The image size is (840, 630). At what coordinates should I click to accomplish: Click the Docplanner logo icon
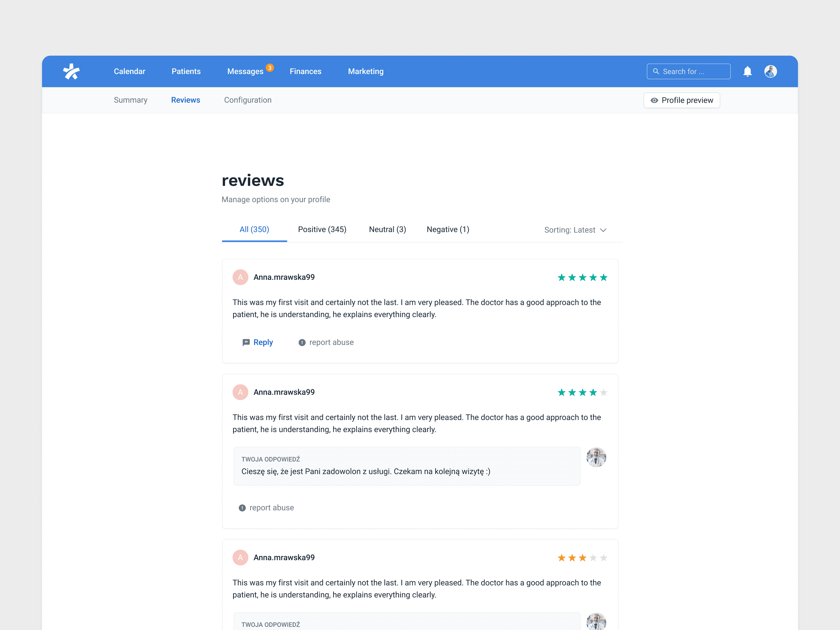tap(71, 71)
